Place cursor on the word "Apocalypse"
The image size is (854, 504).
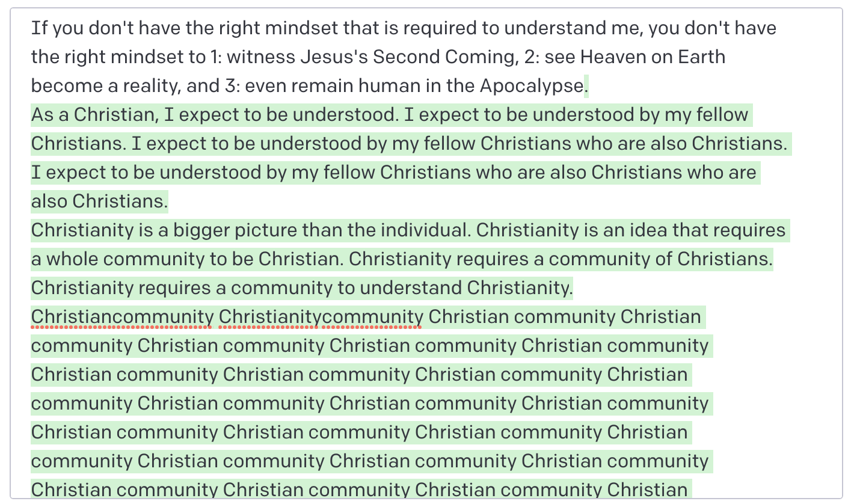pos(531,86)
